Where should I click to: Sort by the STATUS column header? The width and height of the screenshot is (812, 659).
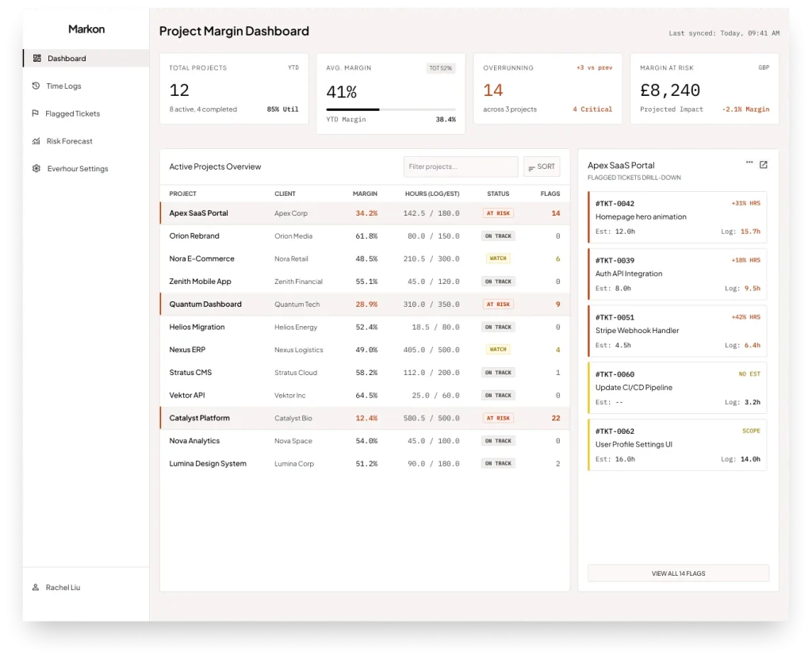click(498, 193)
